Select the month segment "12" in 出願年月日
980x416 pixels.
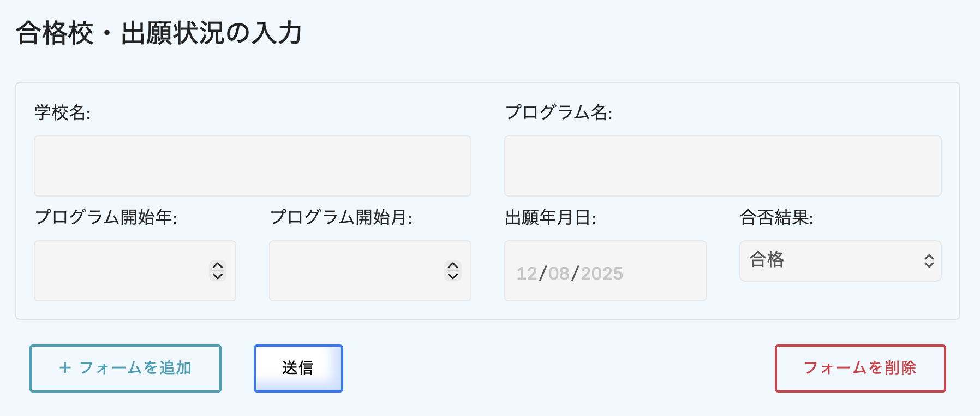pos(527,273)
